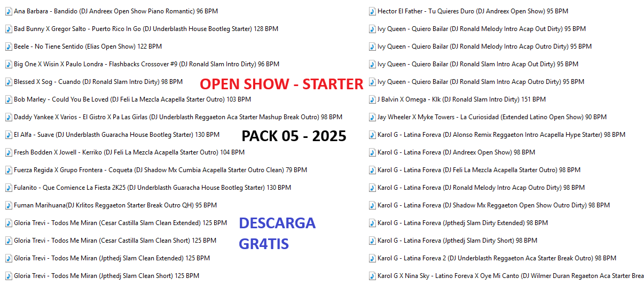The height and width of the screenshot is (286, 644).
Task: Select file name Daddy Yankee X Varios - El Gistro X Pa Las Girlas
Action: click(x=178, y=117)
